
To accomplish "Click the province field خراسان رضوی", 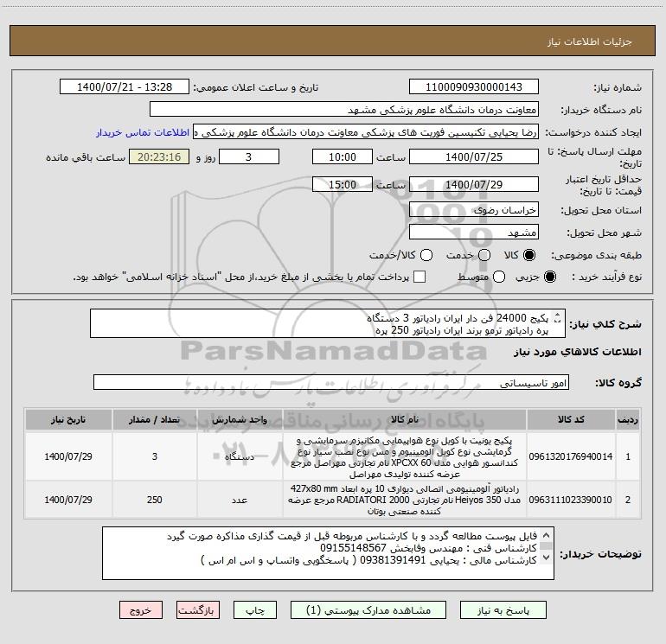I will pyautogui.click(x=474, y=209).
